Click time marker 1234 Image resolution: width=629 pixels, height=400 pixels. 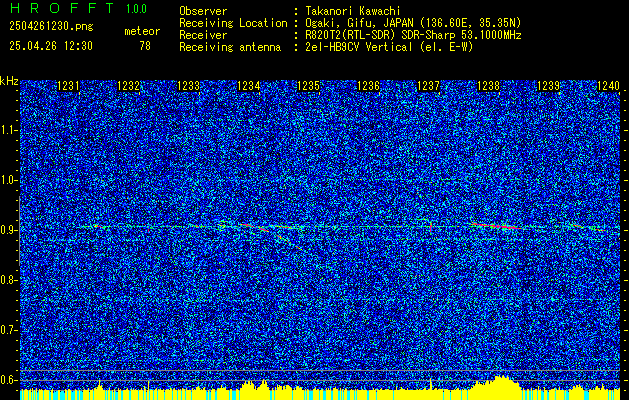click(249, 86)
